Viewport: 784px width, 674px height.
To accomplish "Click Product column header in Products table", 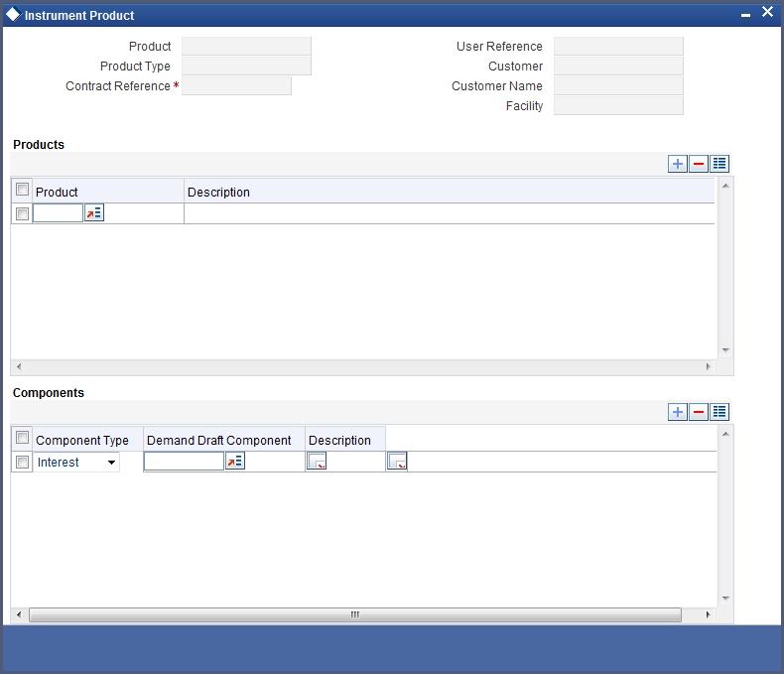I will pyautogui.click(x=108, y=192).
